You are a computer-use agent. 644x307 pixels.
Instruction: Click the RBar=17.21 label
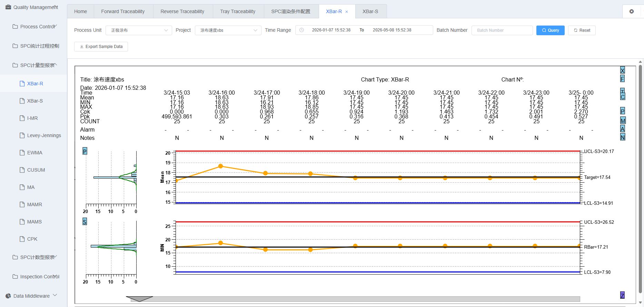tap(596, 247)
